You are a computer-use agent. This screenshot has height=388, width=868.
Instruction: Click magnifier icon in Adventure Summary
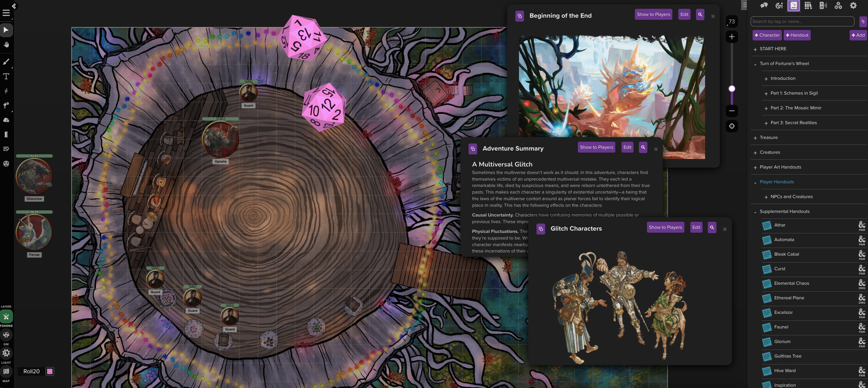643,147
